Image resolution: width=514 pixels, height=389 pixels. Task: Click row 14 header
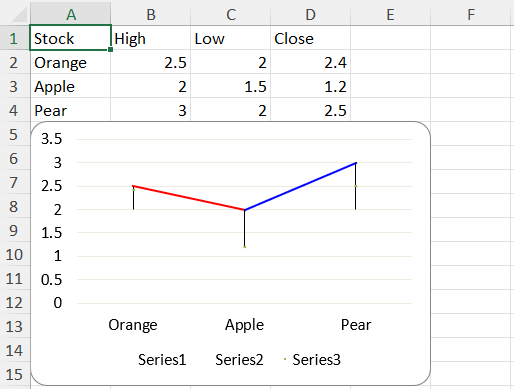(x=15, y=350)
